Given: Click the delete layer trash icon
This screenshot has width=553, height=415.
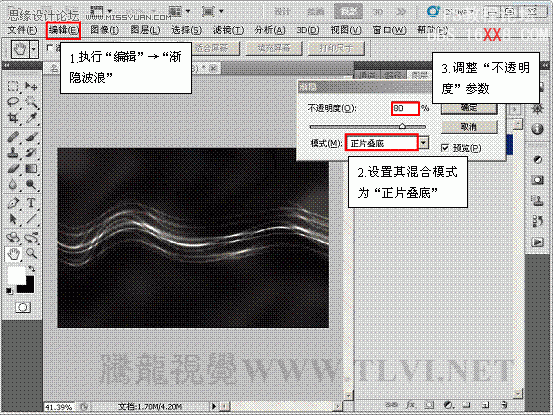Looking at the screenshot, I should pos(505,405).
